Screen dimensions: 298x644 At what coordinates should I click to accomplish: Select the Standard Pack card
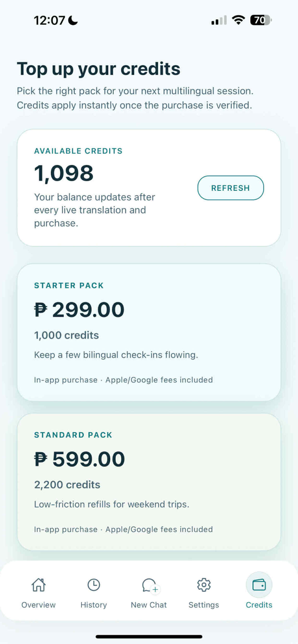click(149, 482)
